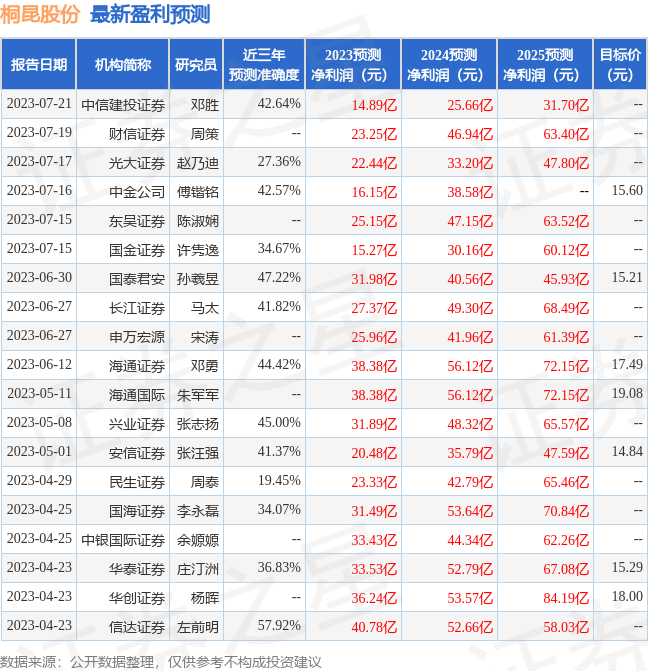648x671 pixels.
Task: Click researcher name 陈淑娴
Action: click(198, 221)
